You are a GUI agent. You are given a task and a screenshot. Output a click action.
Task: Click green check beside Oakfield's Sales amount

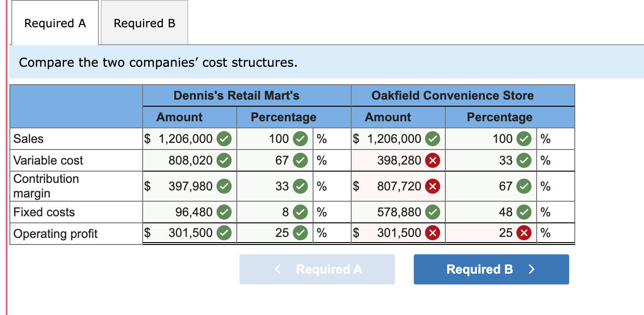[433, 139]
